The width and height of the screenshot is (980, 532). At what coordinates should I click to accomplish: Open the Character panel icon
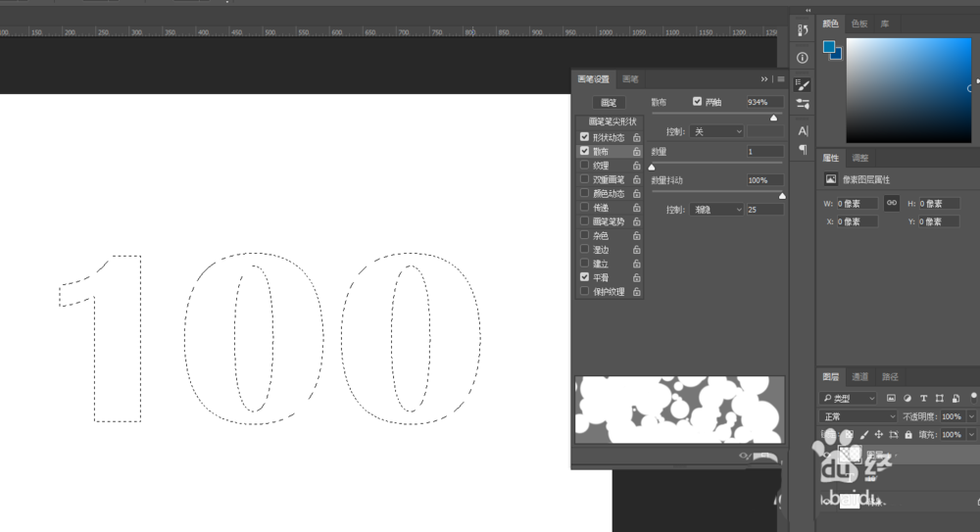[803, 131]
